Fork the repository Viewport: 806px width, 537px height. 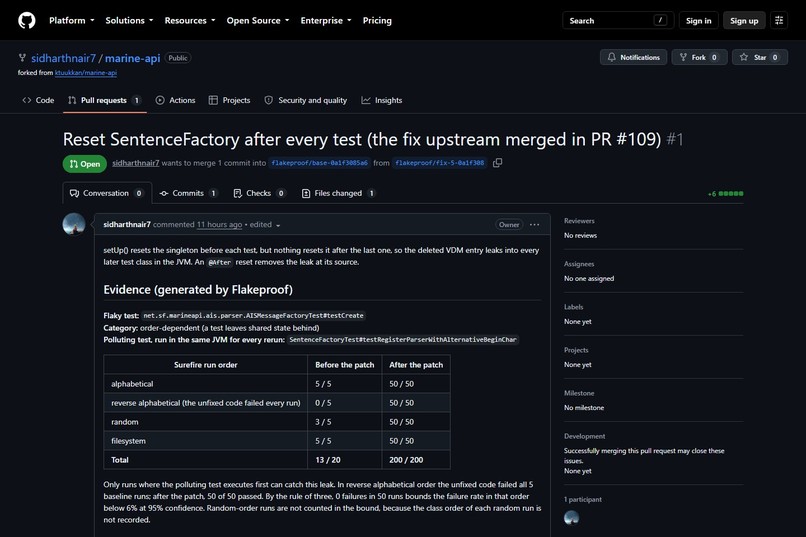tap(699, 57)
